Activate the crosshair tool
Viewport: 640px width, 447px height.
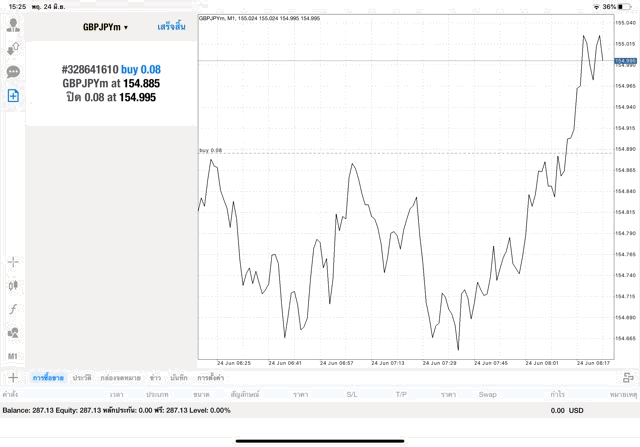(13, 262)
